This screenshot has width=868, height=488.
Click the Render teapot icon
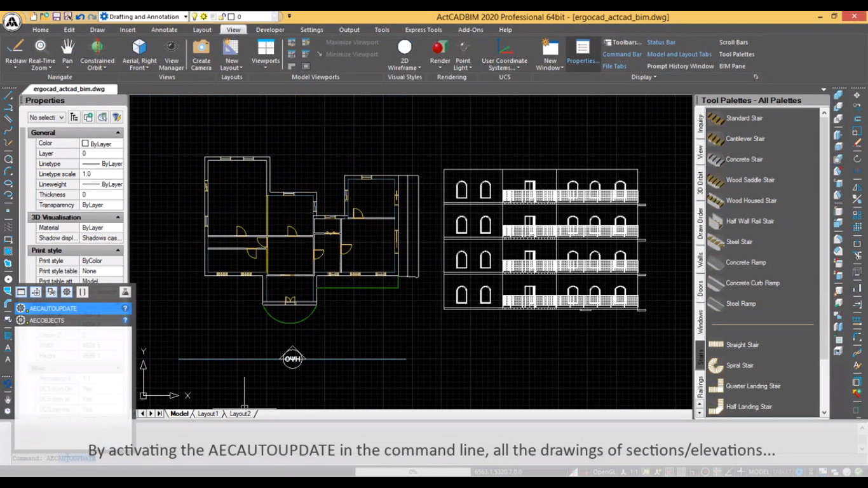pos(439,46)
